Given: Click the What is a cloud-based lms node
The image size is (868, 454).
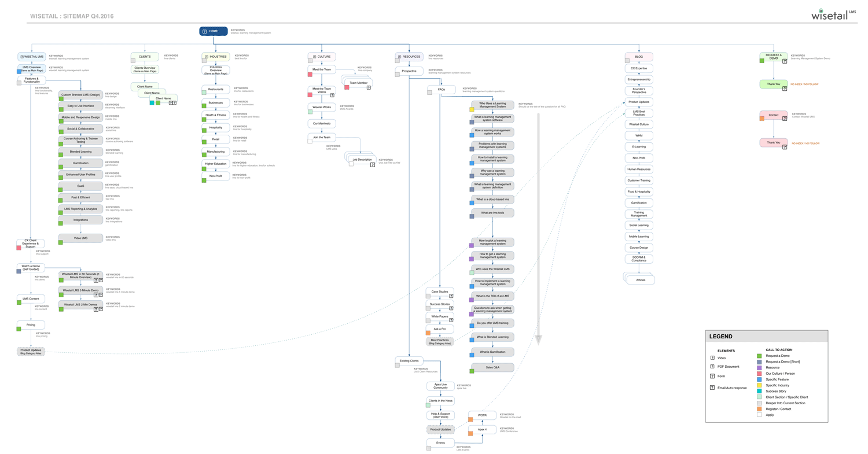Looking at the screenshot, I should click(492, 199).
